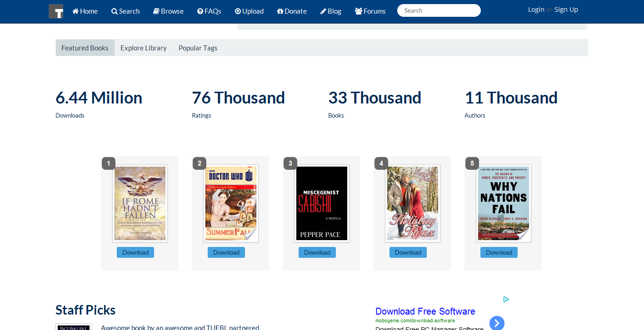Click the Sign Up link
The width and height of the screenshot is (644, 330).
(566, 10)
